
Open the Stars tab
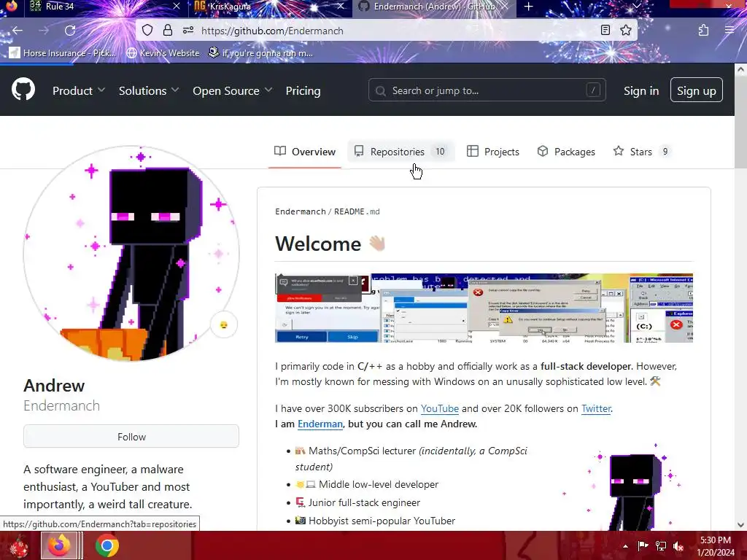(x=642, y=152)
